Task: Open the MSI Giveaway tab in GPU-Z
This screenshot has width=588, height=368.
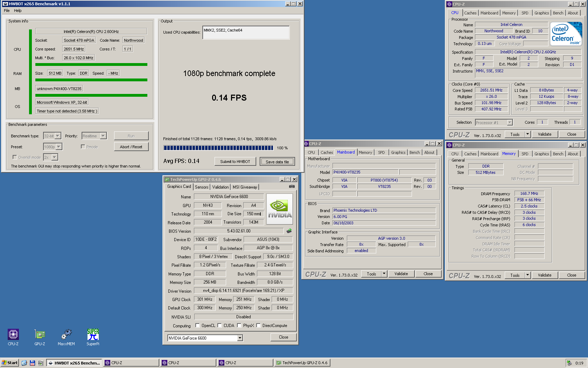Action: point(245,187)
